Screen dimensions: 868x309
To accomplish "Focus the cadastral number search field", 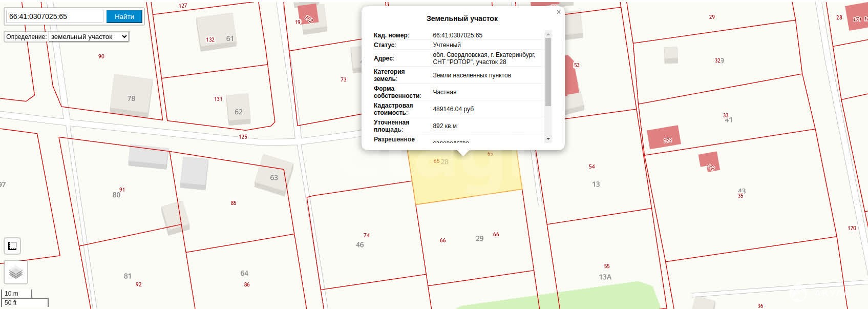I will [54, 16].
